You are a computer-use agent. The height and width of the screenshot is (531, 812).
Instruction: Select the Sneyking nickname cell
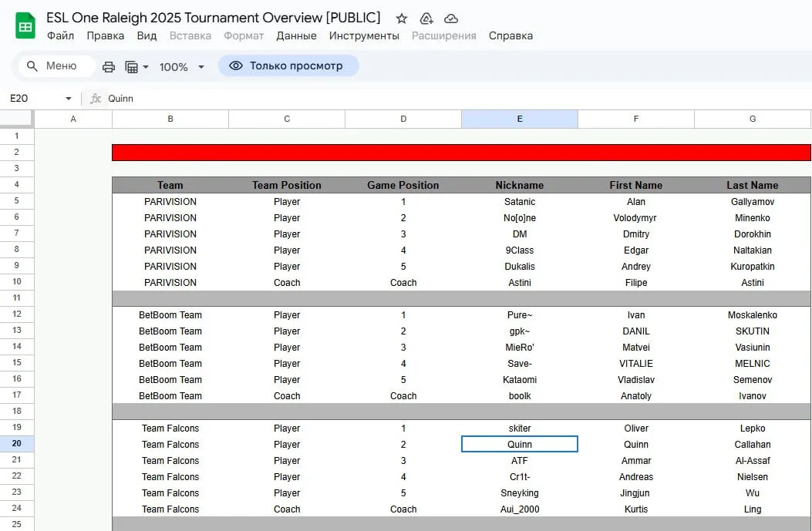520,493
